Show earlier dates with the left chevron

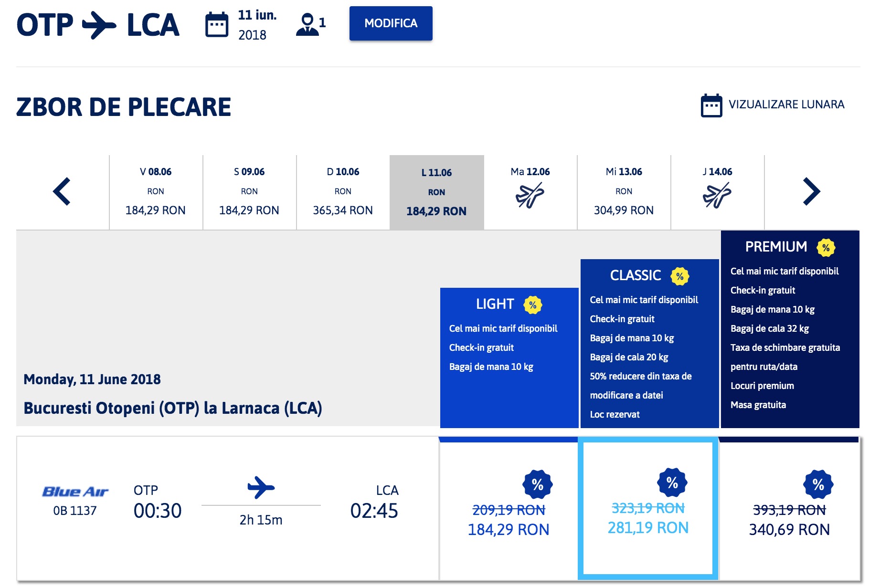tap(62, 191)
